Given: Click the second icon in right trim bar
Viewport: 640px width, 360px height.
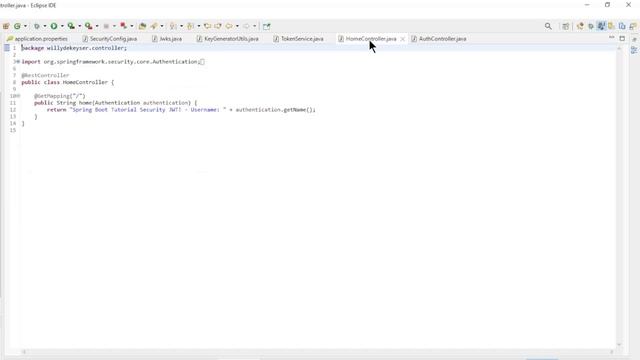Looking at the screenshot, I should (634, 50).
